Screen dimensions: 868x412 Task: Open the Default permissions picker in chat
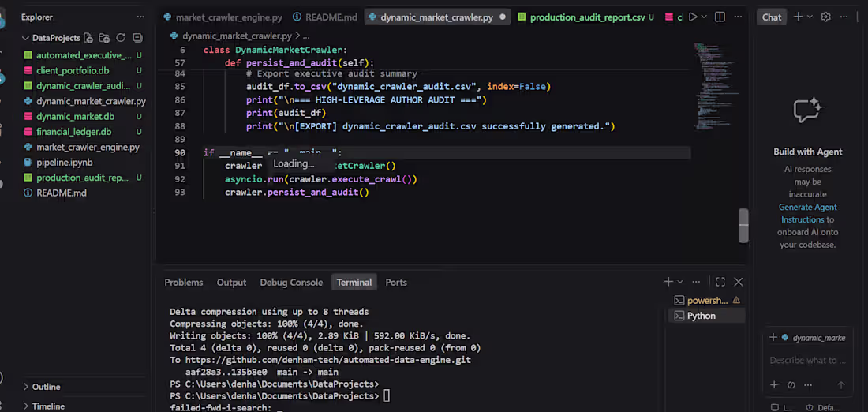click(x=823, y=407)
